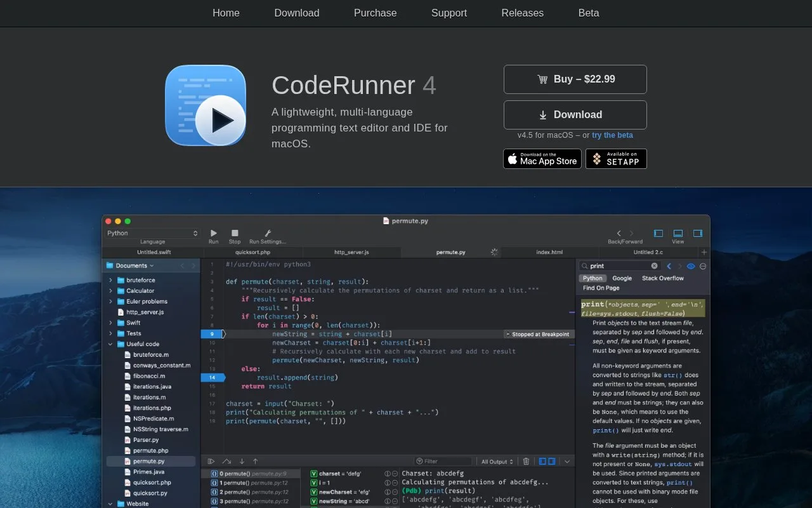Toggle the bottom console panel view button
Viewport: 812px width, 508px height.
[x=678, y=233]
